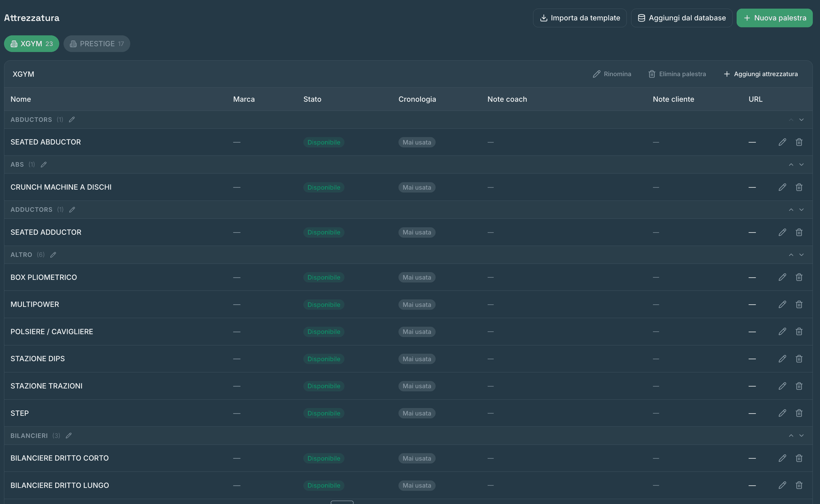Screen dimensions: 820x504
Task: Delete the STEP equipment row
Action: [799, 413]
